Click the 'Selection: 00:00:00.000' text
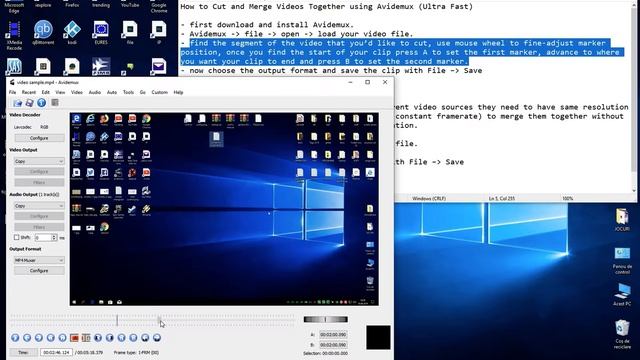 tap(325, 353)
